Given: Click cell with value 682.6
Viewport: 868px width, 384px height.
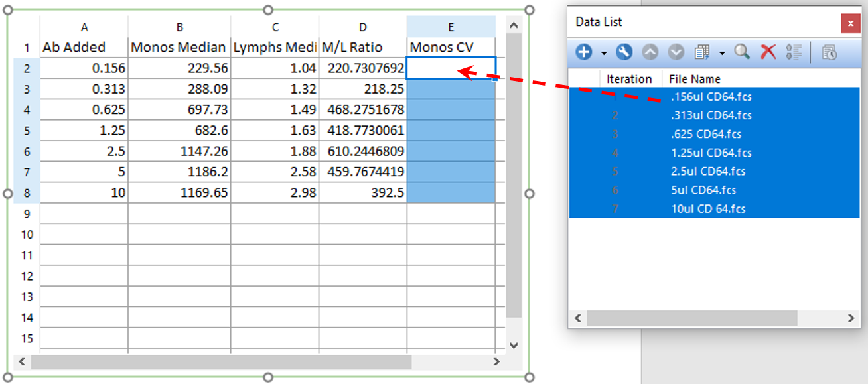Looking at the screenshot, I should [x=180, y=130].
